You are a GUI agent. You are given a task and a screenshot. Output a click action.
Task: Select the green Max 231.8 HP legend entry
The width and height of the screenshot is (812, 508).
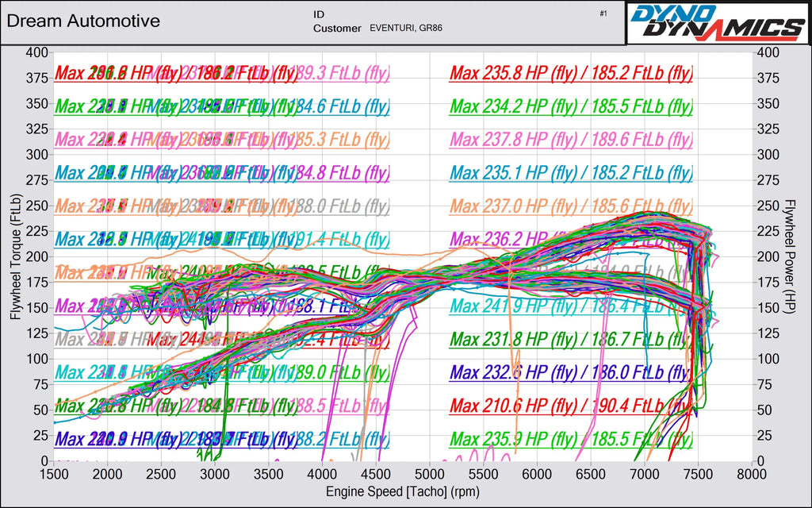pos(571,340)
